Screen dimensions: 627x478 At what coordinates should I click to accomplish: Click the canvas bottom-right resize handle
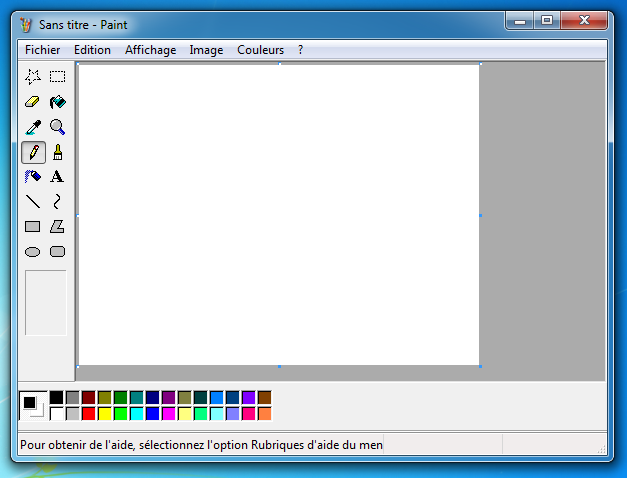[480, 366]
